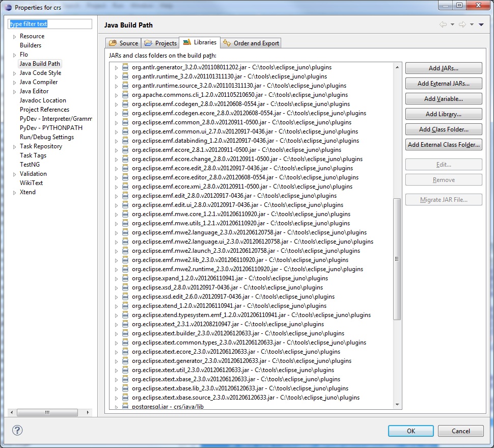Switch to the Projects tab

point(160,43)
